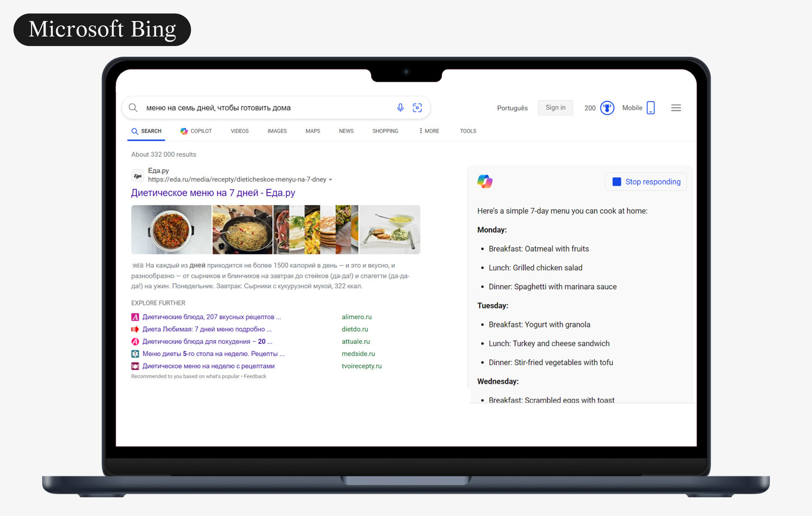Image resolution: width=812 pixels, height=516 pixels.
Task: Open the Shopping tab
Action: pos(385,131)
